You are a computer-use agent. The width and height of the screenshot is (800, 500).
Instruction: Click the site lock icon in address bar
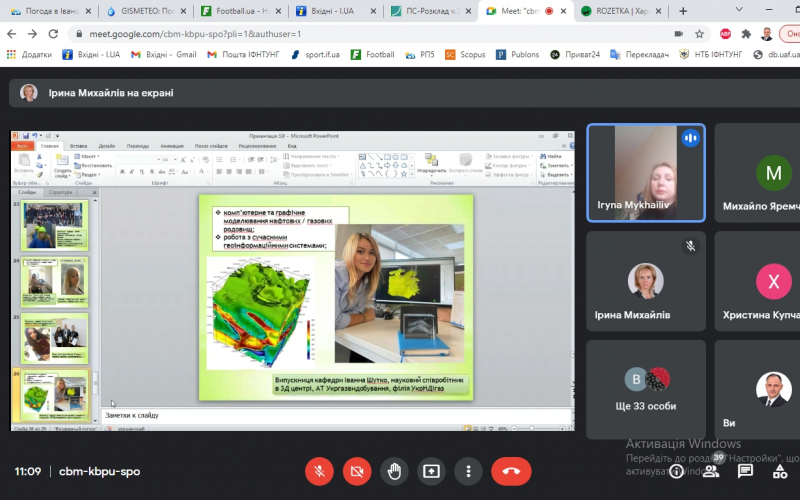[79, 34]
